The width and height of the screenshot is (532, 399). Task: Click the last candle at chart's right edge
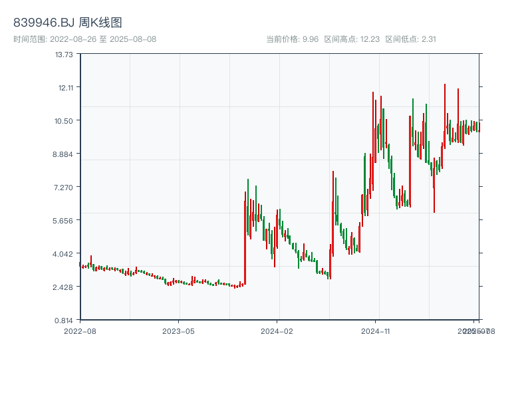point(479,127)
